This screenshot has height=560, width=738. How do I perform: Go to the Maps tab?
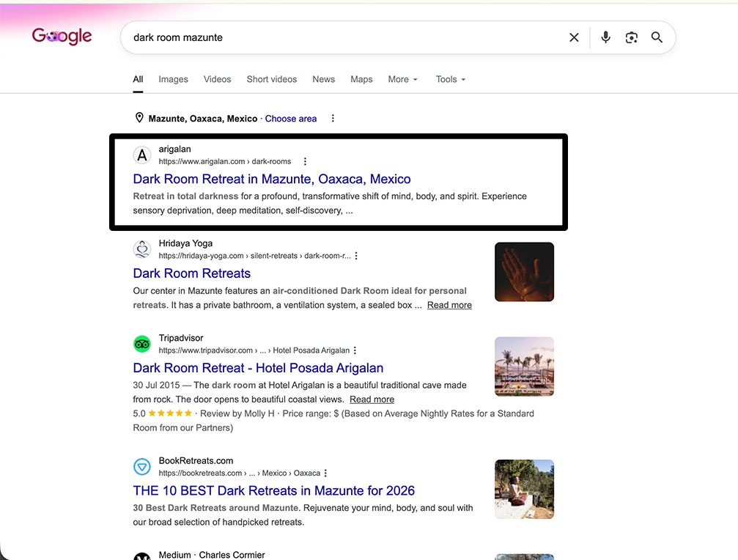coord(361,80)
